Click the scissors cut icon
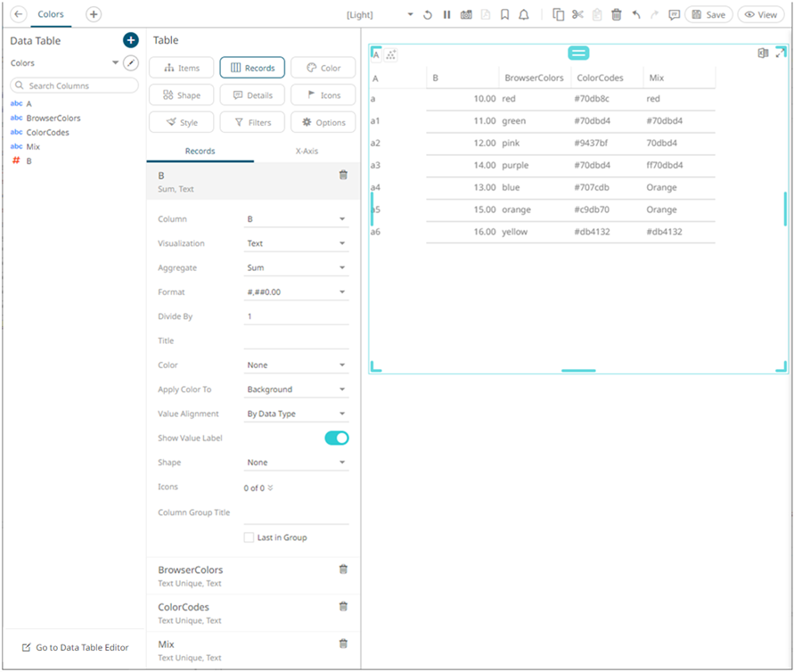 pyautogui.click(x=577, y=15)
